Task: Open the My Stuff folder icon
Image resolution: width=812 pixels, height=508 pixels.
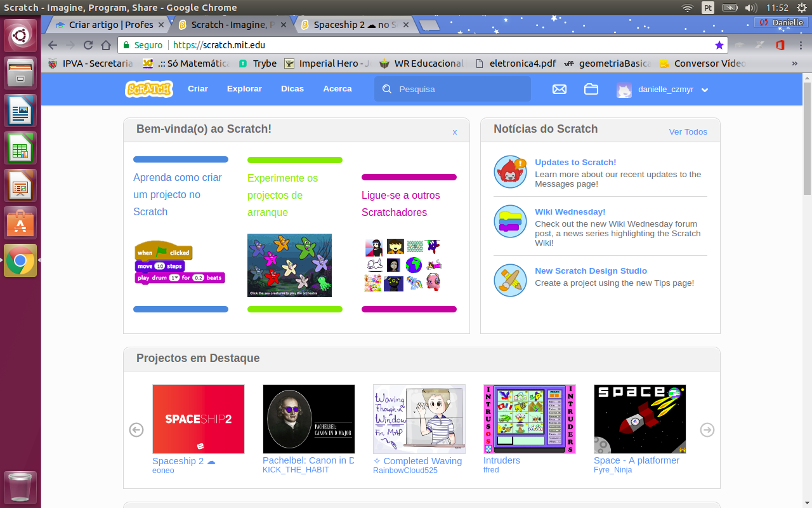Action: [591, 90]
